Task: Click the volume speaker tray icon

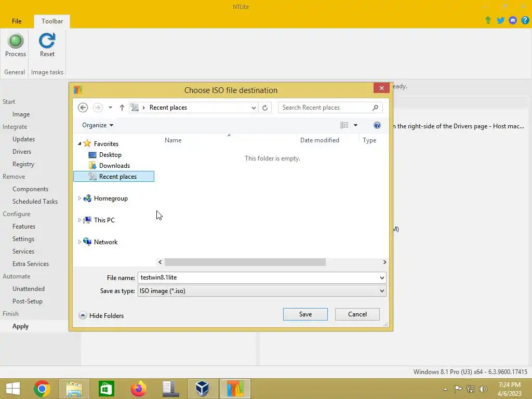Action: click(x=483, y=389)
